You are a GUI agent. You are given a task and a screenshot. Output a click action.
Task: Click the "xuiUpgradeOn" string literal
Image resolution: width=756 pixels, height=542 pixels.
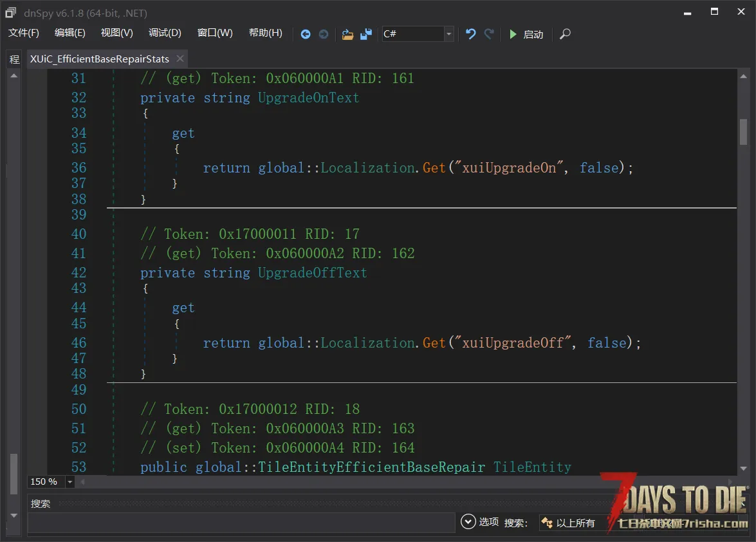click(x=509, y=167)
